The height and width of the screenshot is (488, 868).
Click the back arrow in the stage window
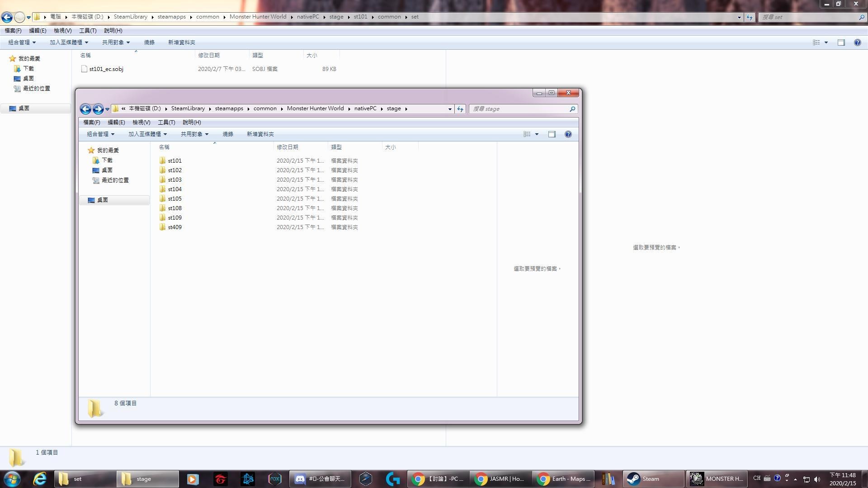coord(85,109)
